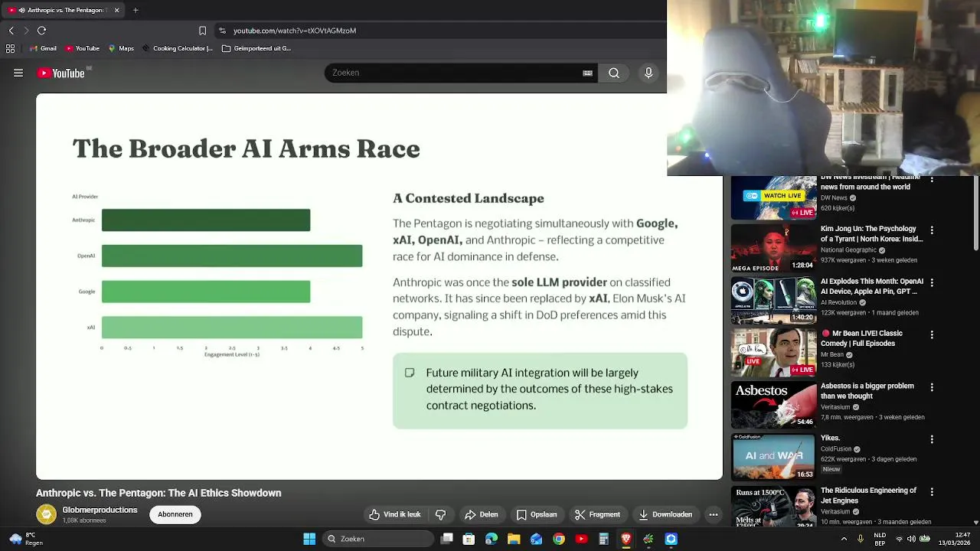Screen dimensions: 980x551
Task: Open the Globmerproductions channel avatar
Action: coord(47,514)
